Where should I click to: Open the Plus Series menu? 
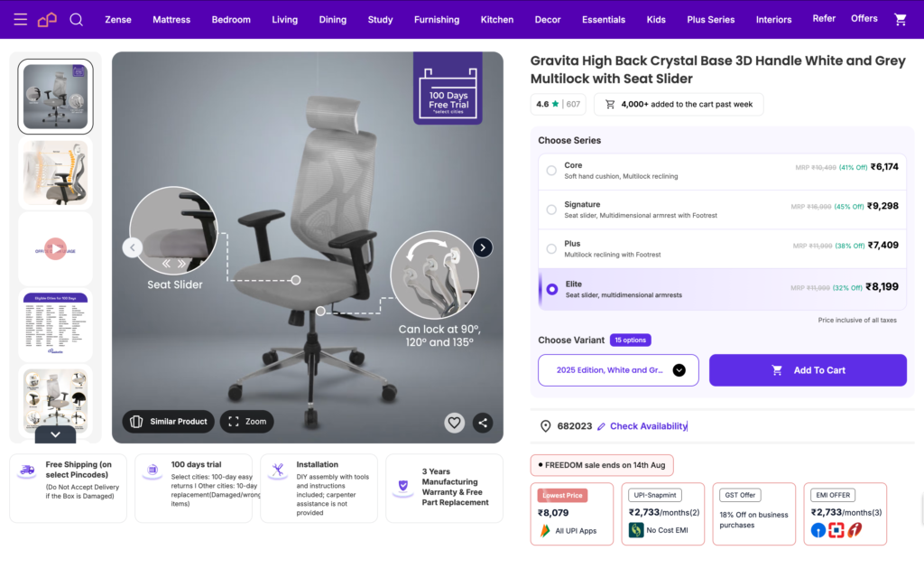tap(711, 20)
